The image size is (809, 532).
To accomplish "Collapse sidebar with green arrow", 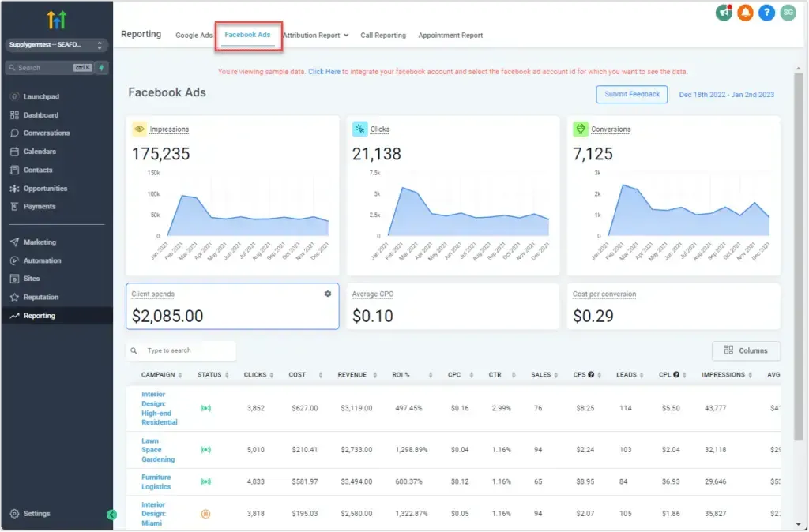I will tap(111, 515).
